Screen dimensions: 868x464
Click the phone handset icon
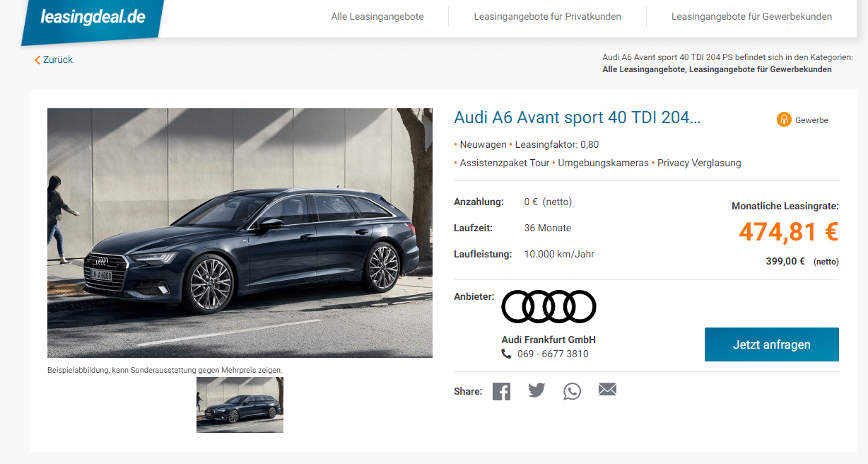[x=506, y=354]
